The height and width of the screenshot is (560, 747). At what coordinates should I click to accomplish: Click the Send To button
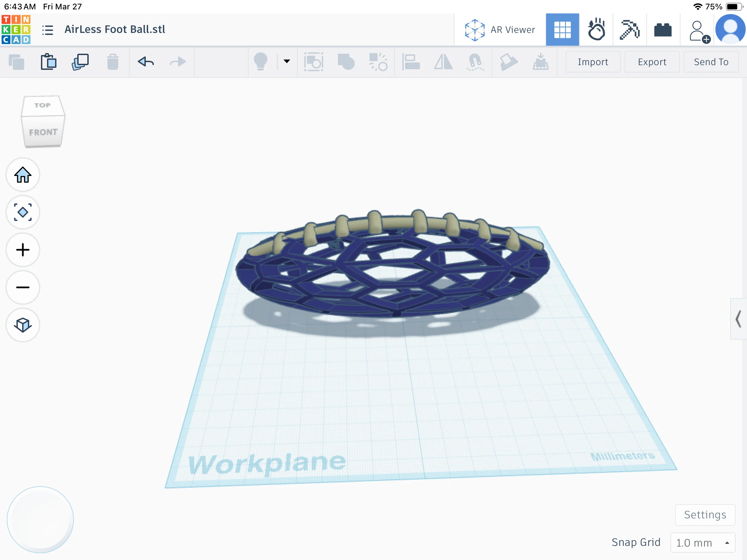[711, 62]
